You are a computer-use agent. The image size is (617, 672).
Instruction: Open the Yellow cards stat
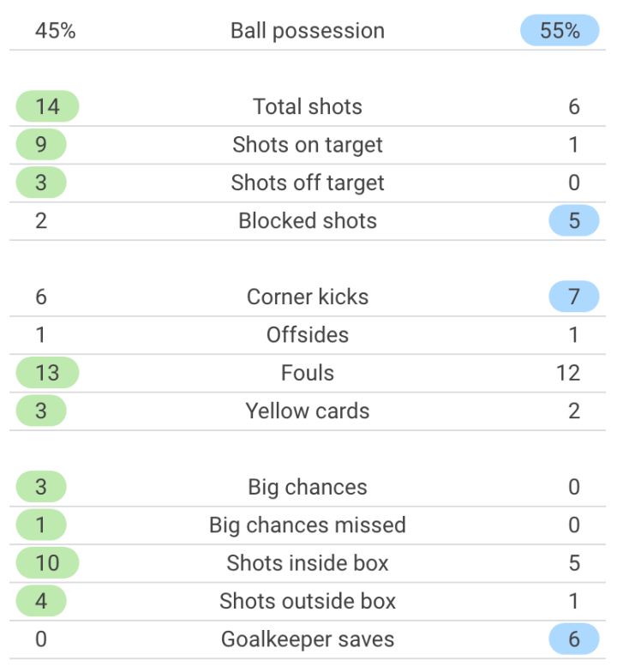pyautogui.click(x=308, y=411)
